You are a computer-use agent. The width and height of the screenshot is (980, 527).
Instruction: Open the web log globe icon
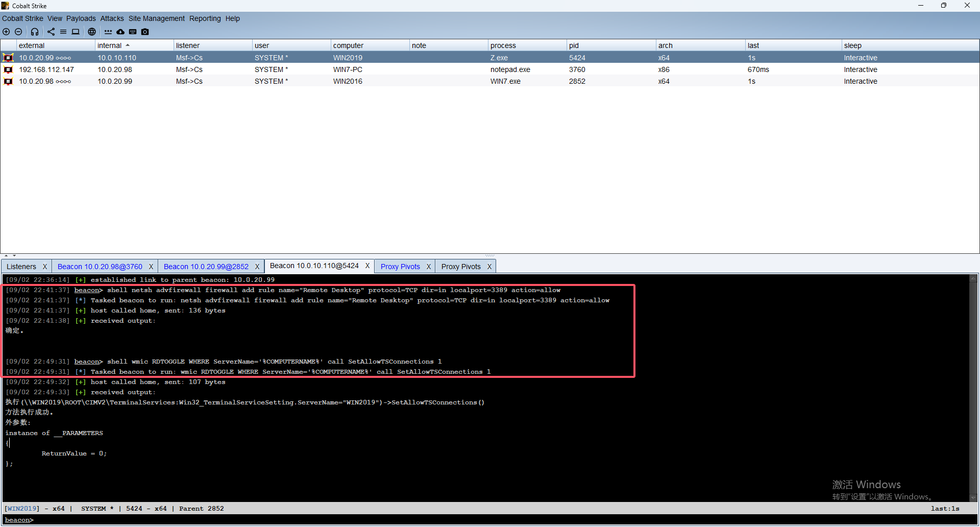92,32
